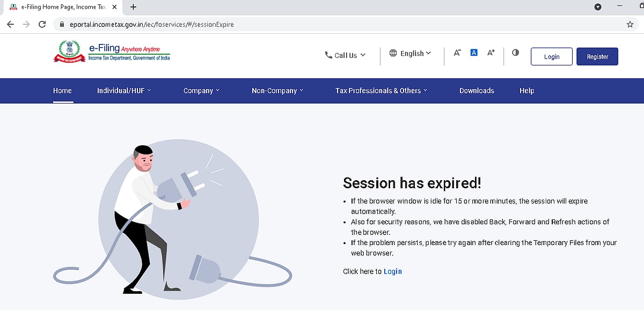Open a new browser tab with the plus icon
The height and width of the screenshot is (310, 644).
[x=133, y=8]
